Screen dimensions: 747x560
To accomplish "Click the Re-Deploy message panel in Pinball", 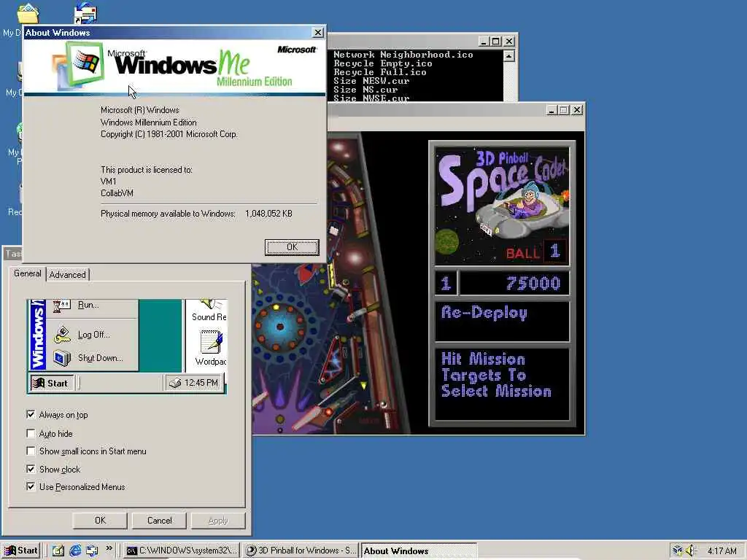I will 502,322.
